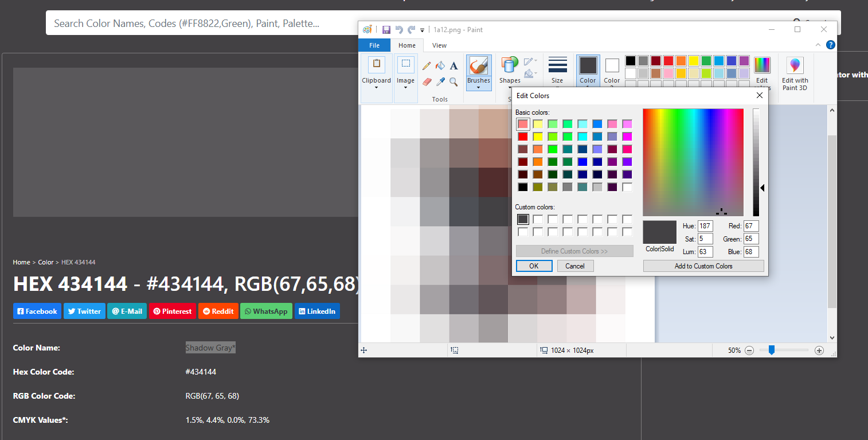Close the Edit Colors dialog
The image size is (868, 440).
coord(760,96)
